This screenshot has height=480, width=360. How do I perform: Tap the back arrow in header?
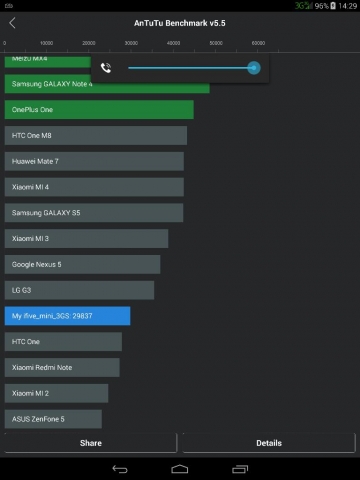pos(12,23)
